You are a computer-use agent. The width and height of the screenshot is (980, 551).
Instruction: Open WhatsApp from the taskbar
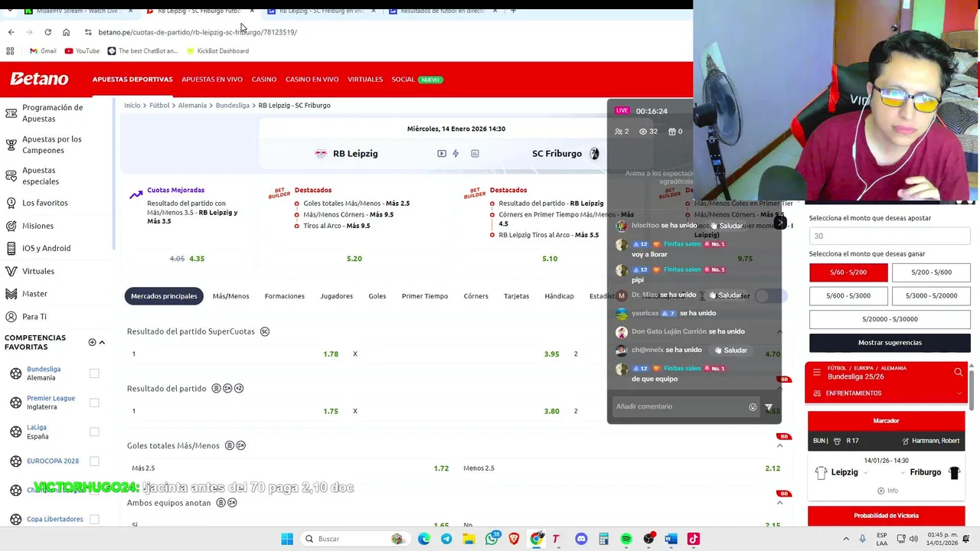tap(492, 539)
